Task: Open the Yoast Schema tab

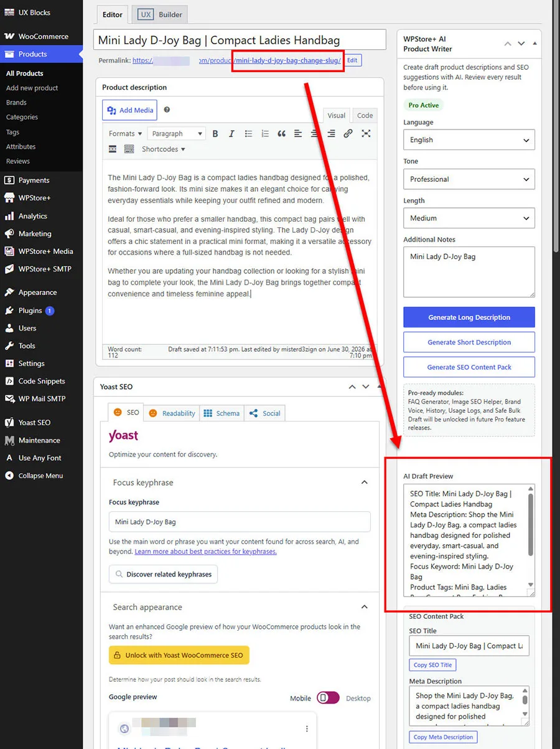Action: (x=222, y=413)
